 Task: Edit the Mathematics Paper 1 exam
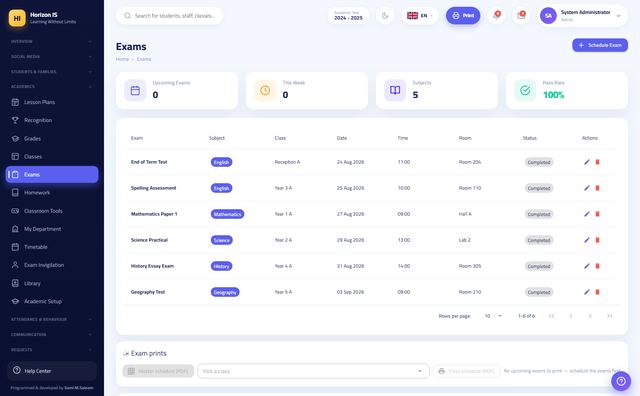(587, 214)
